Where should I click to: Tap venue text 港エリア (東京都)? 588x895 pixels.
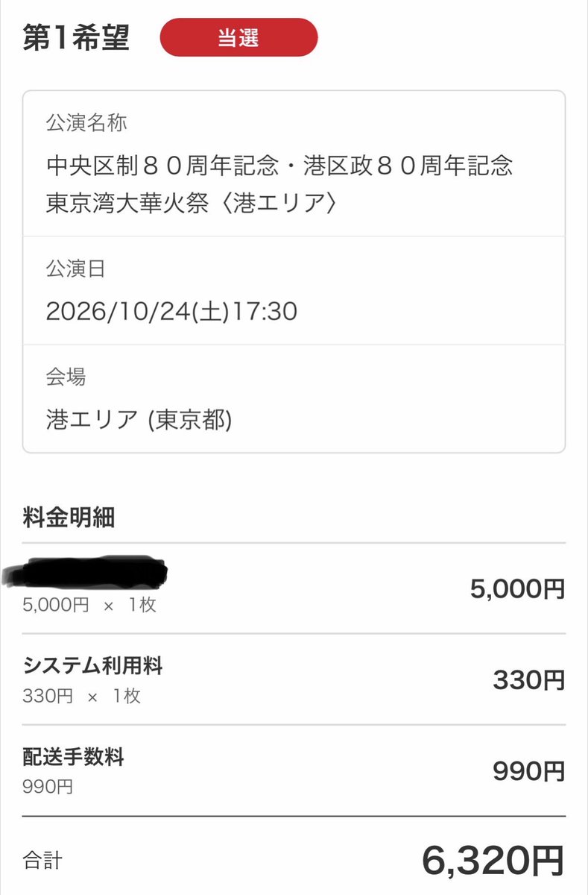(x=139, y=421)
